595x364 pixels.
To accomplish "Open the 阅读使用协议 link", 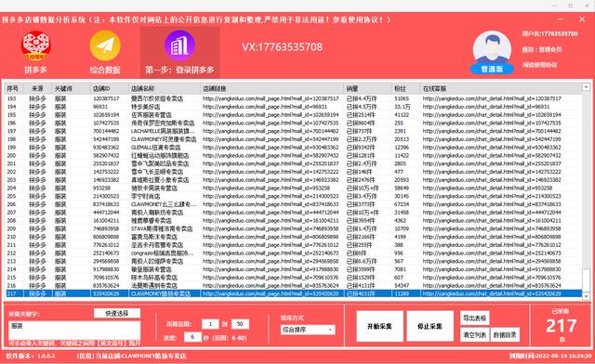I will [539, 65].
